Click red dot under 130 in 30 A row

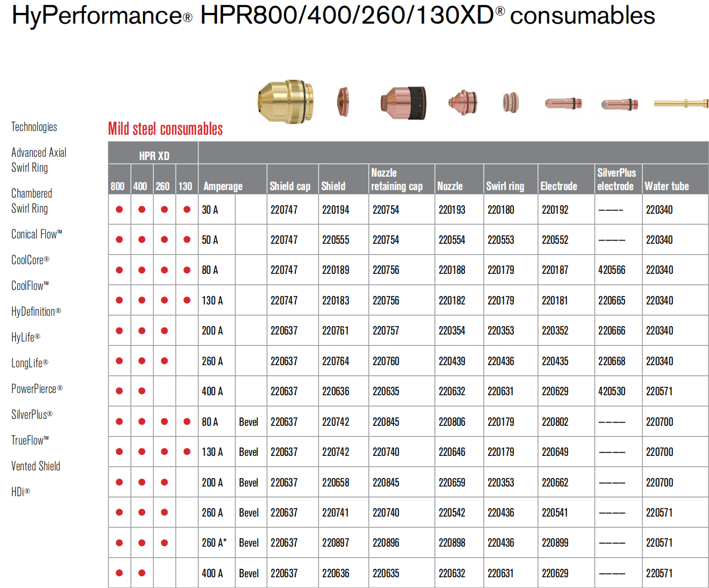tap(187, 209)
